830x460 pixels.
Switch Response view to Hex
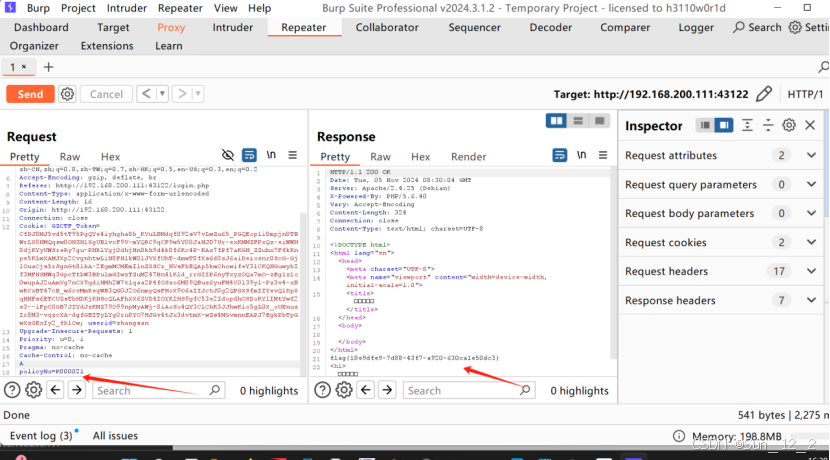point(420,157)
